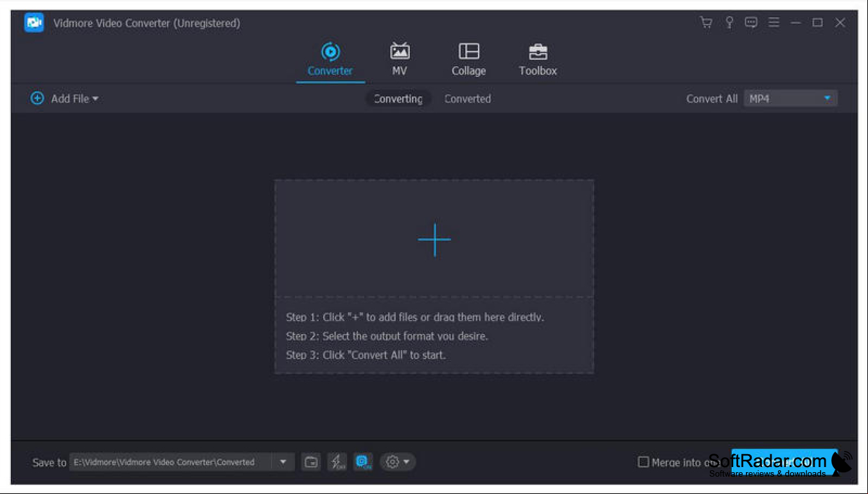Close the Vidmore window
The height and width of the screenshot is (494, 868).
tap(840, 22)
